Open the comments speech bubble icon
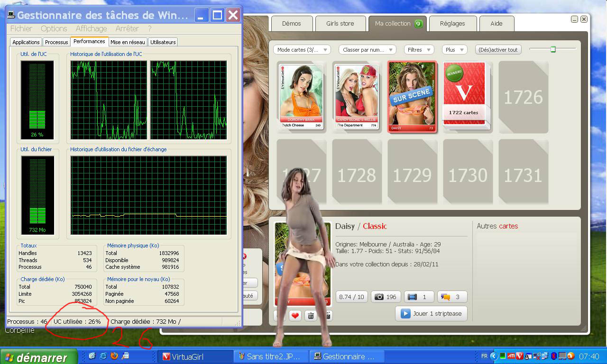Viewport: 607px width, 364px height. click(x=452, y=297)
